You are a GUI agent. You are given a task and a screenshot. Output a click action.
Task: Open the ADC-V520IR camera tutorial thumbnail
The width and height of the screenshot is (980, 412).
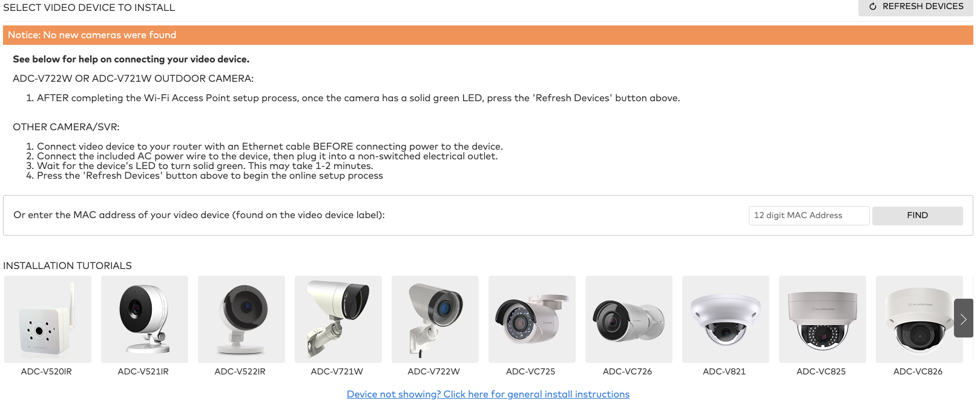(x=48, y=319)
